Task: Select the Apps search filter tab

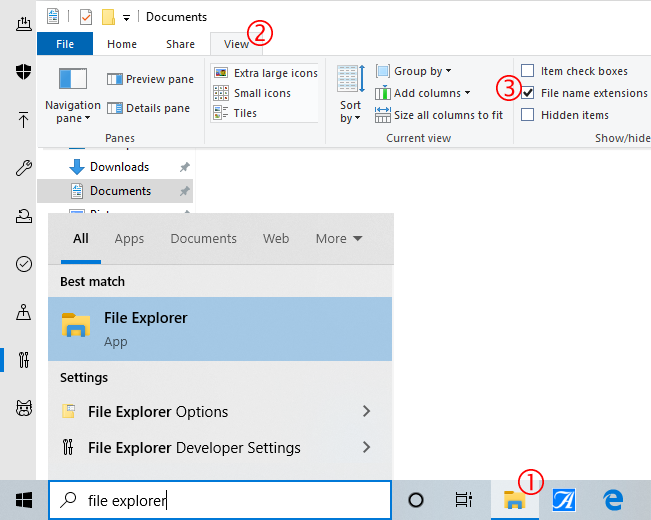Action: tap(129, 239)
